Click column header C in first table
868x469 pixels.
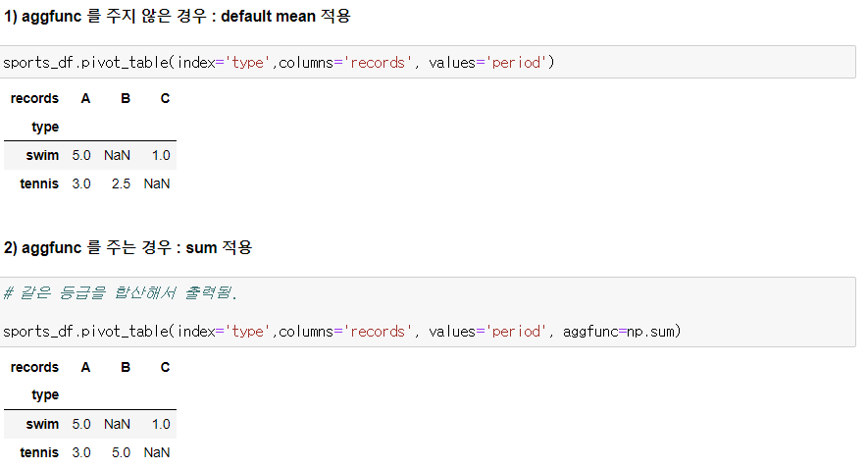(165, 98)
